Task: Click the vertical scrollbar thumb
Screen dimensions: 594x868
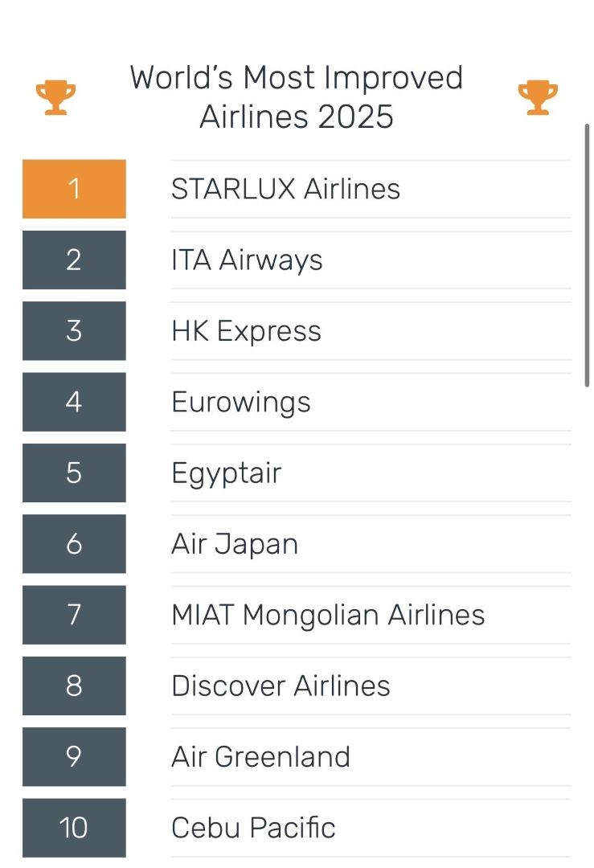Action: 588,256
